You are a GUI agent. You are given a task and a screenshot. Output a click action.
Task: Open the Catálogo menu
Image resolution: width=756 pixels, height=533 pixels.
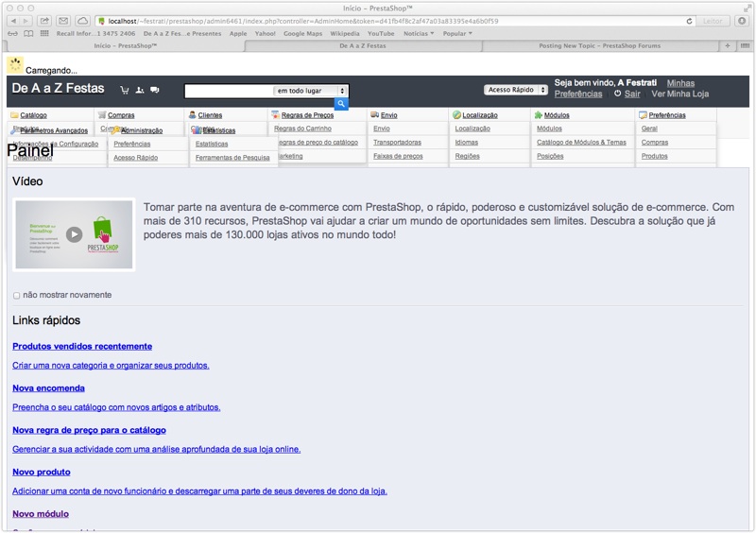pyautogui.click(x=33, y=115)
